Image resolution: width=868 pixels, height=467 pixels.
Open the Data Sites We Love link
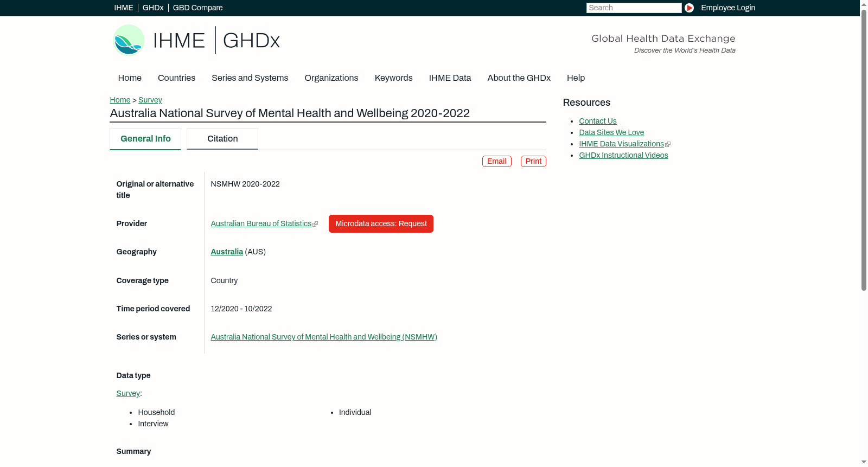coord(611,132)
